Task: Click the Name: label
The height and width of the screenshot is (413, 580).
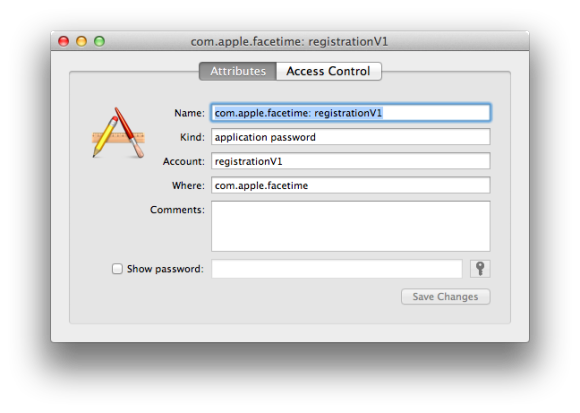Action: pyautogui.click(x=189, y=113)
